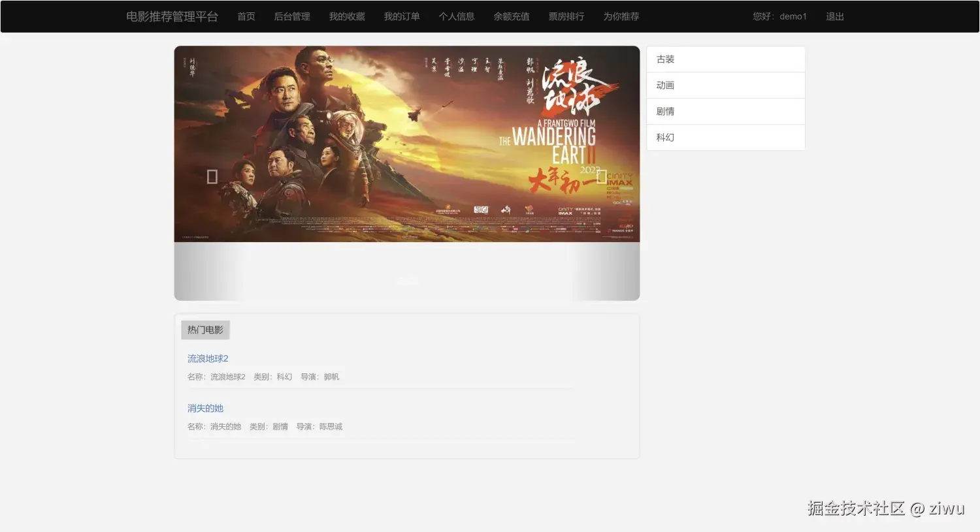Open 我的订单 from the navbar

pos(402,16)
